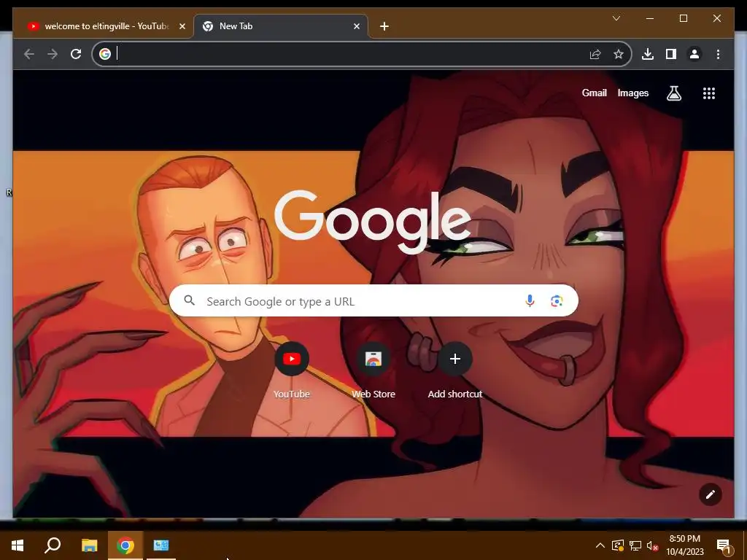Close the New Tab tab

pyautogui.click(x=356, y=26)
